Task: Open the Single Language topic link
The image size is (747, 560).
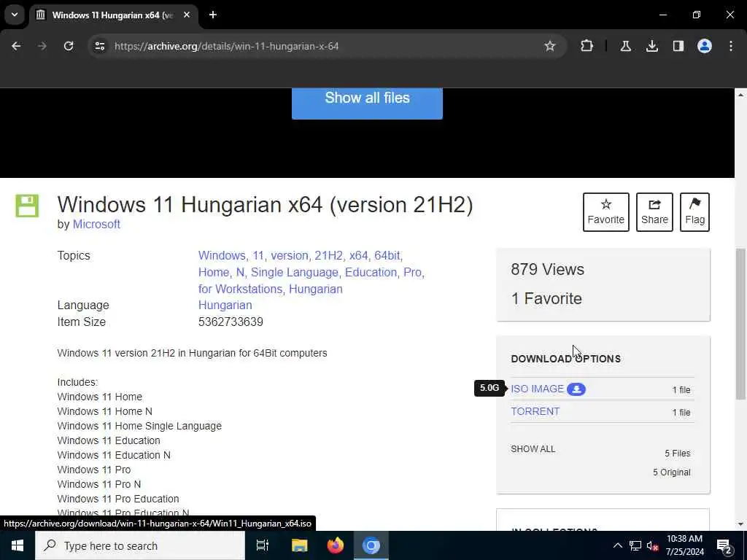Action: pyautogui.click(x=295, y=273)
